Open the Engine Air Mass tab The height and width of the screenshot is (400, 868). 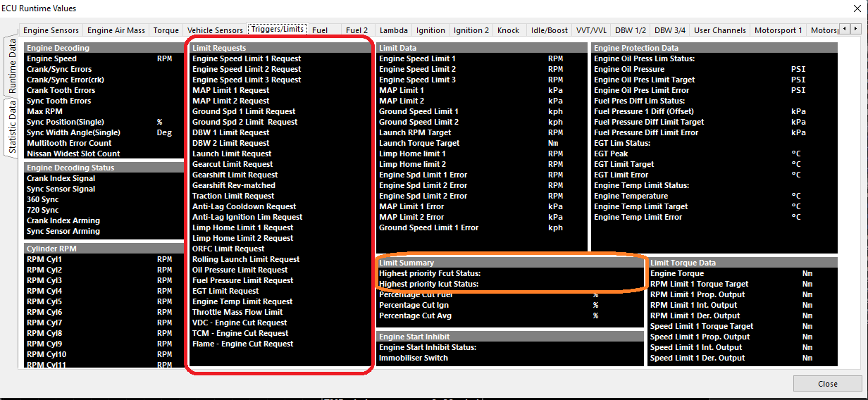coord(116,30)
